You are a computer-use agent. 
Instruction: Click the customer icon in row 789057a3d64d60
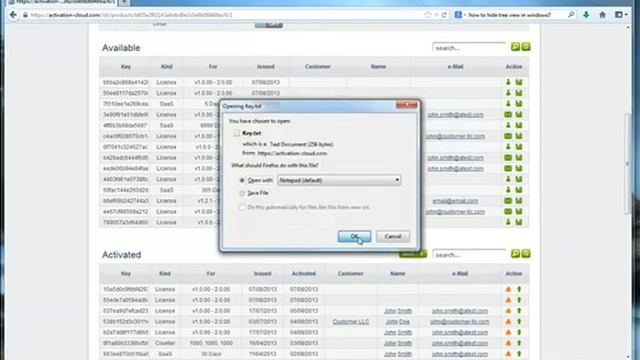(508, 222)
